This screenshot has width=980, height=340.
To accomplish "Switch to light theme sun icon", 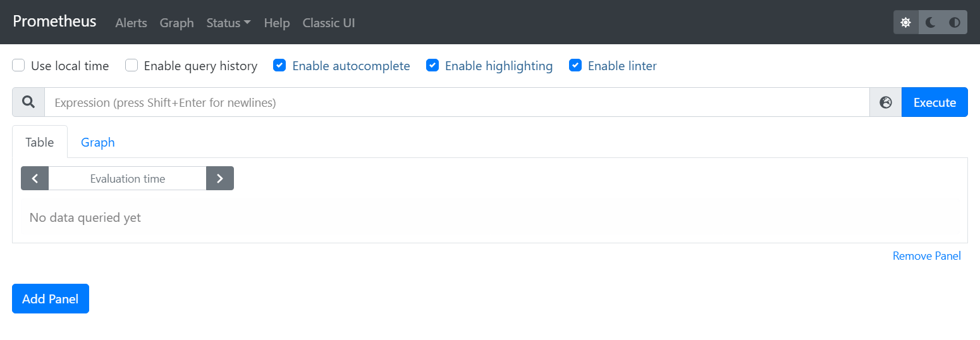I will click(905, 23).
